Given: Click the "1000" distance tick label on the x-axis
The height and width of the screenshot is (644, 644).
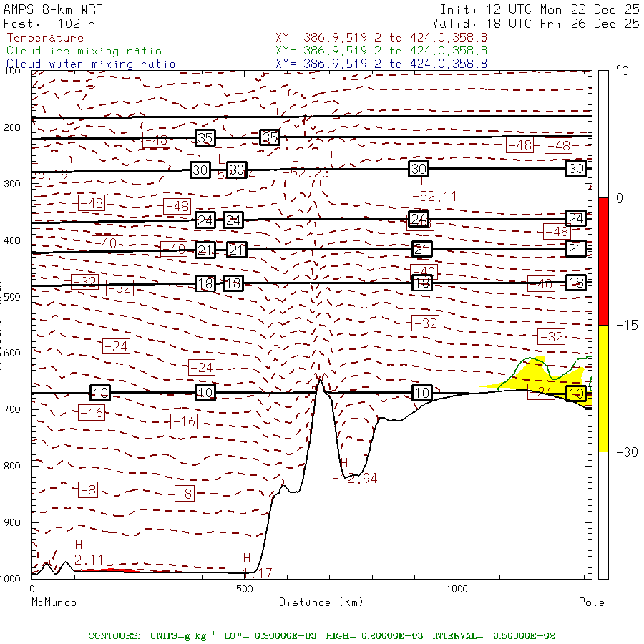Looking at the screenshot, I should [x=457, y=589].
